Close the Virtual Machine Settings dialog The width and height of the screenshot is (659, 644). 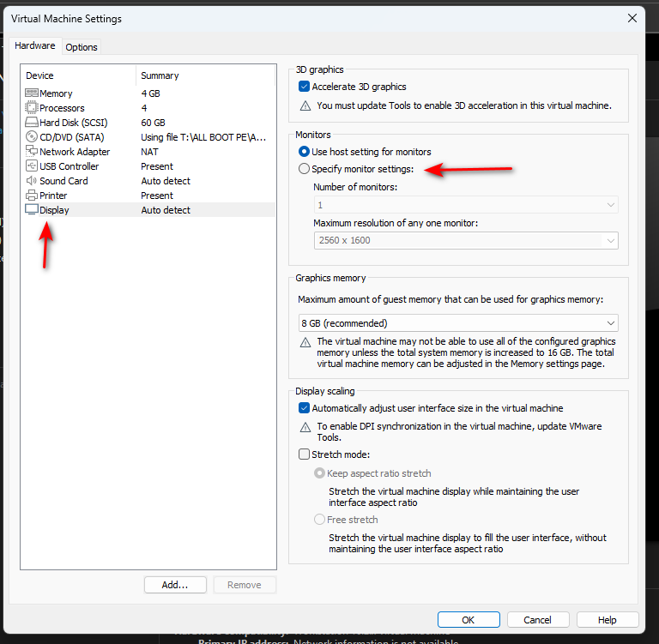point(632,18)
